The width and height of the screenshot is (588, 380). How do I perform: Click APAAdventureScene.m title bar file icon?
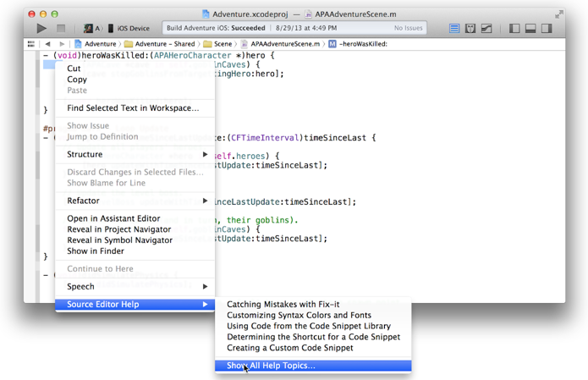tap(308, 14)
